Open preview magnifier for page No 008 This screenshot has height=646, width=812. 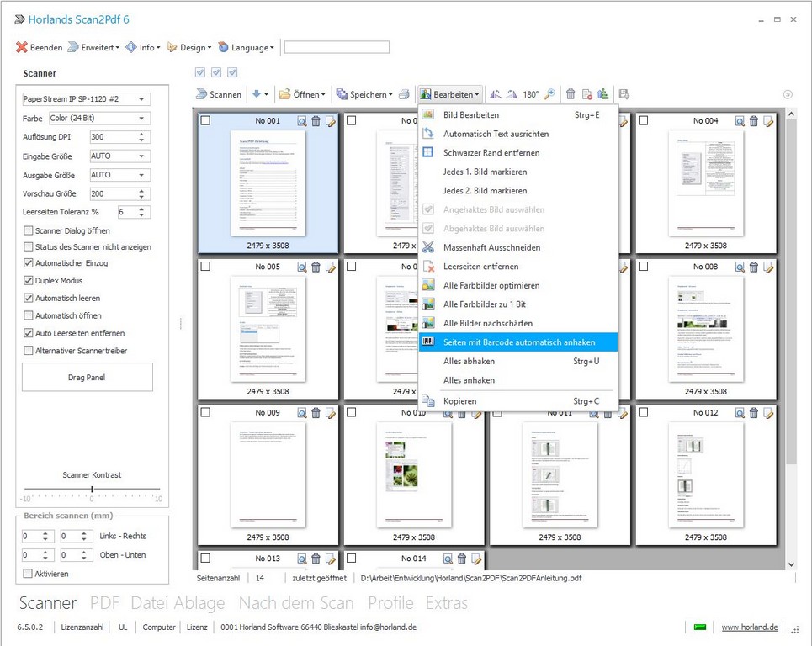(x=740, y=267)
